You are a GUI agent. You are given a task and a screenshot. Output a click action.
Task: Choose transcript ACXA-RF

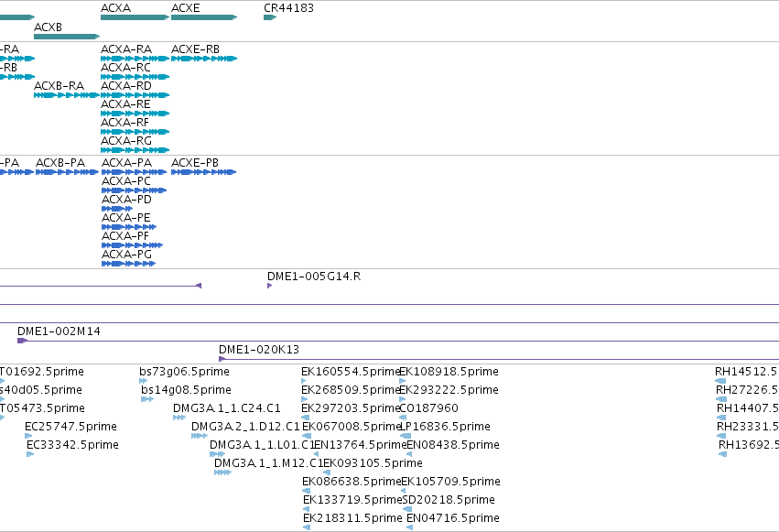(x=135, y=132)
